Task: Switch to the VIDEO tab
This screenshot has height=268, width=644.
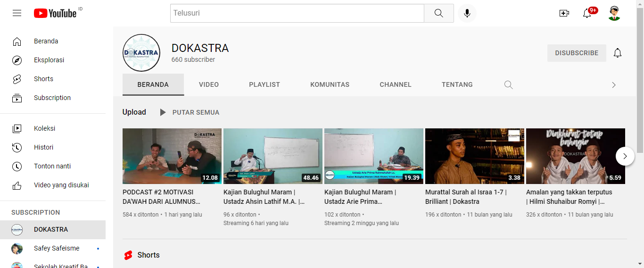Action: tap(209, 85)
